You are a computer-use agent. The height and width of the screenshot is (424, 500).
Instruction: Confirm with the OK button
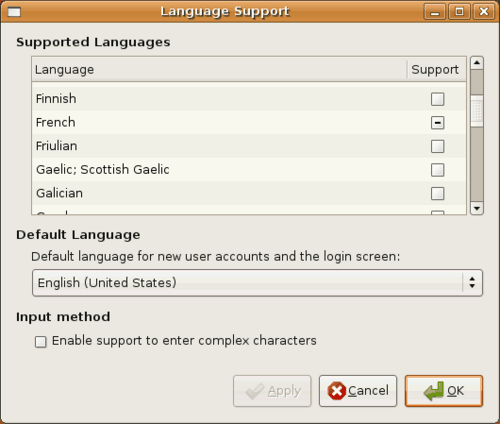click(444, 391)
